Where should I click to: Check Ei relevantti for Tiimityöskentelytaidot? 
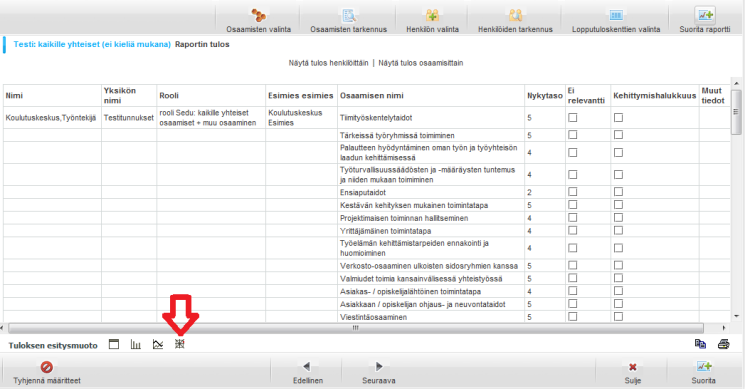pyautogui.click(x=573, y=117)
